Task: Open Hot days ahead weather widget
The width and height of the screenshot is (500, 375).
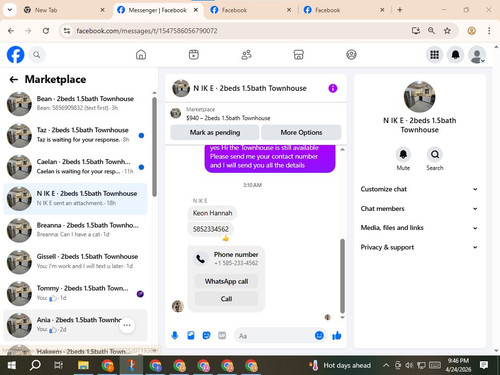Action: click(339, 365)
